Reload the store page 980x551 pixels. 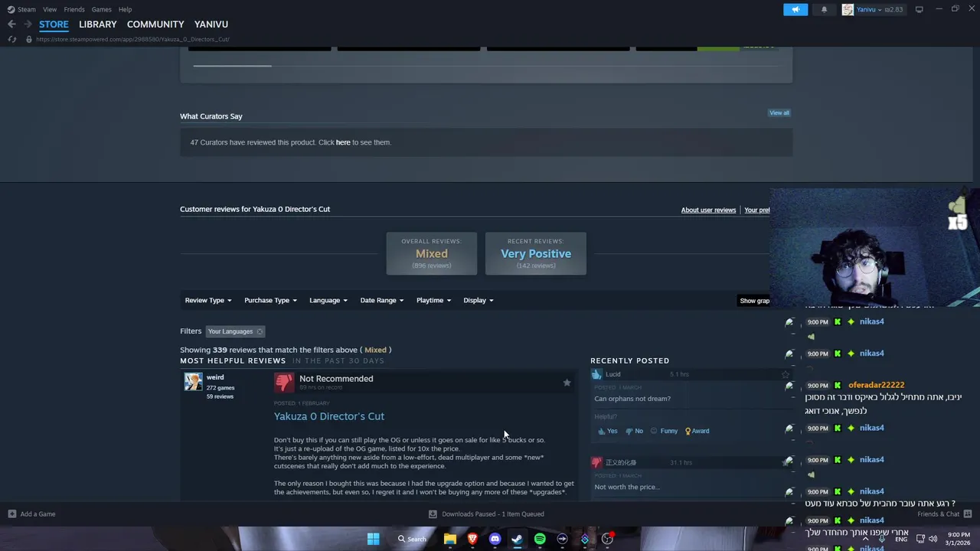click(x=12, y=39)
